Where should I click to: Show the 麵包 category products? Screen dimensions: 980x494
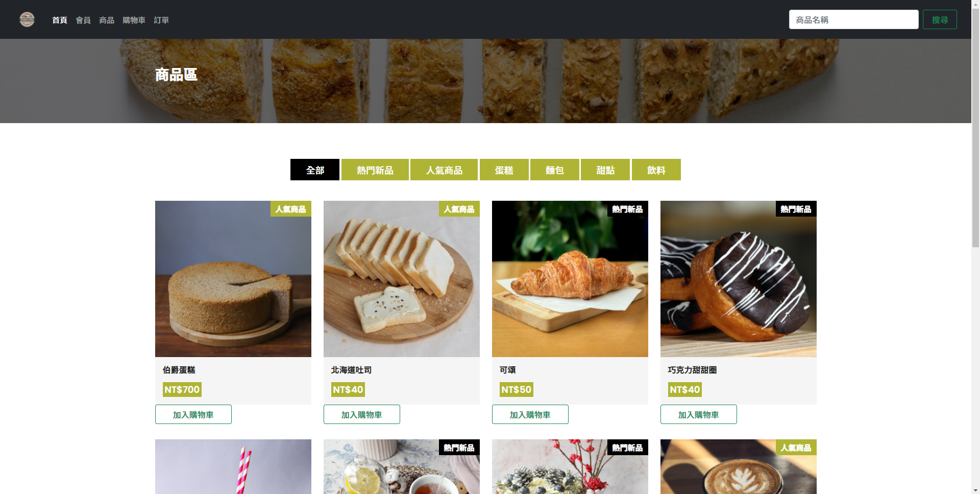pyautogui.click(x=555, y=170)
